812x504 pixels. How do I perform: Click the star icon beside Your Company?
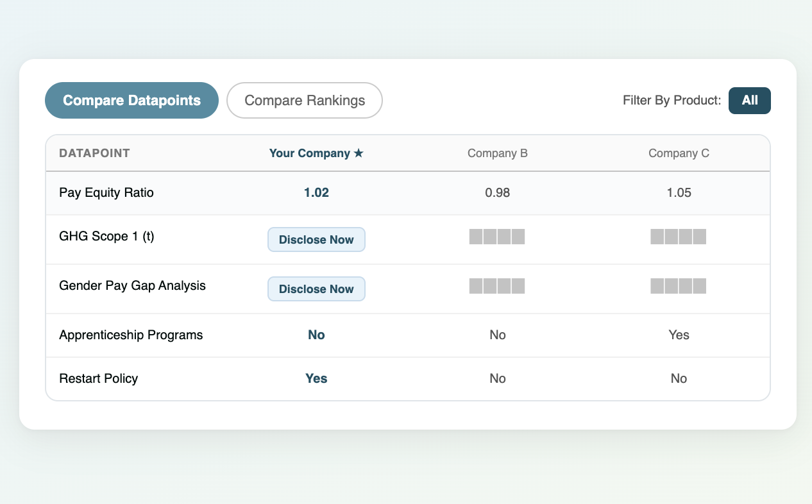(x=359, y=153)
